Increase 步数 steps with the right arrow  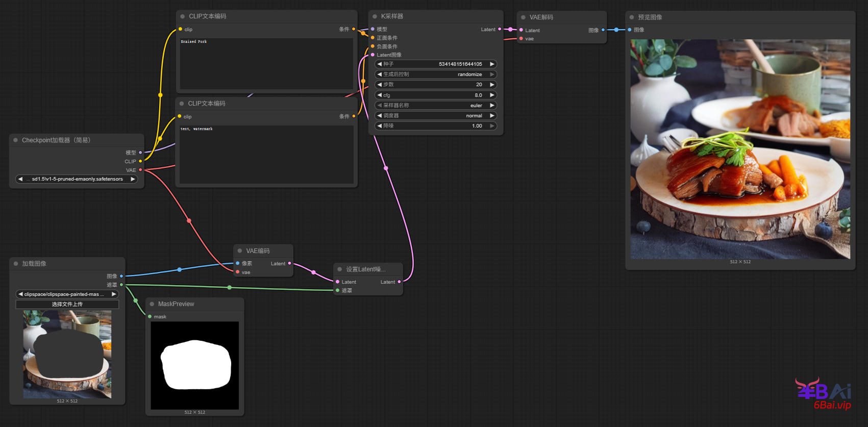[x=492, y=85]
